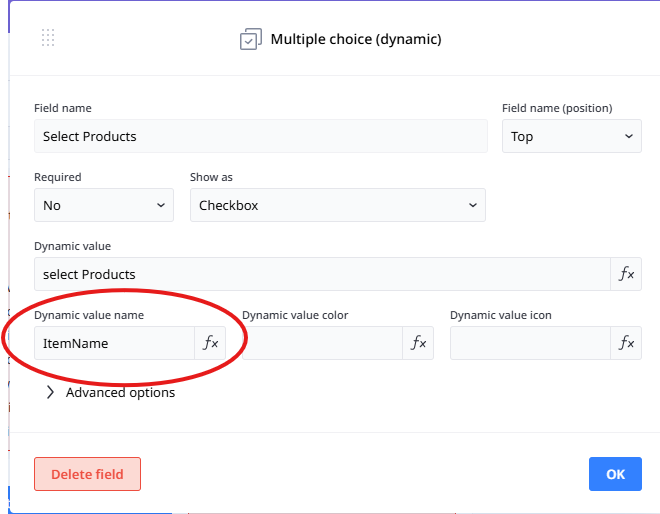Click fx button beside Dynamic value color
The height and width of the screenshot is (514, 660).
[418, 343]
